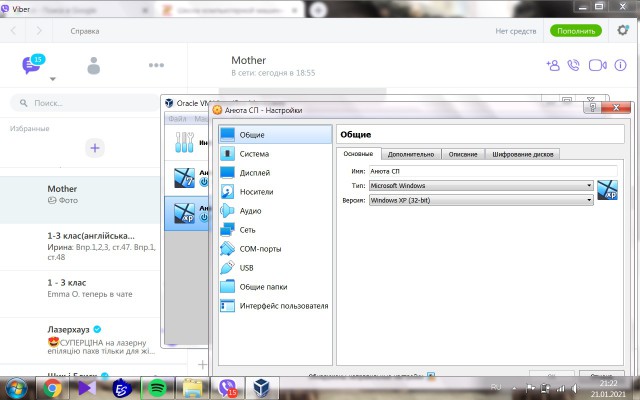Open the 1 - 3 клас chat

[x=81, y=293]
